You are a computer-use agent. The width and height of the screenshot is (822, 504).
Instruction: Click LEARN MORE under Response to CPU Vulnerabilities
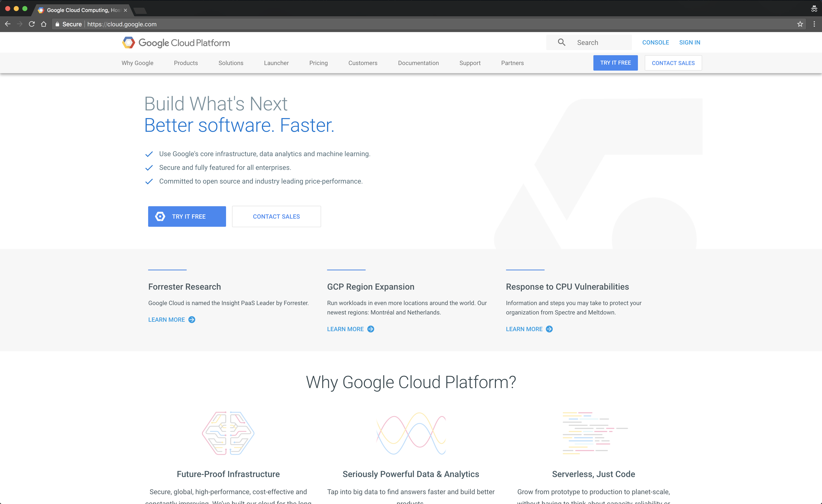[x=524, y=329]
